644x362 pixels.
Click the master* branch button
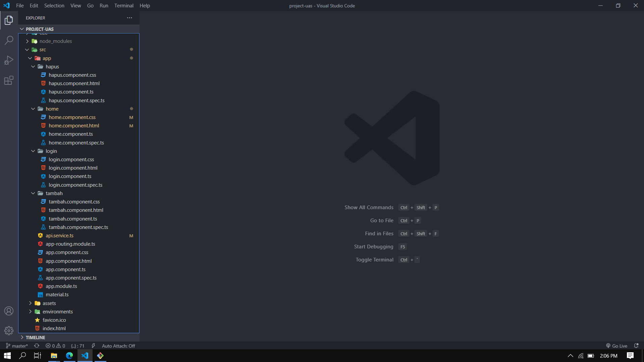click(x=17, y=346)
